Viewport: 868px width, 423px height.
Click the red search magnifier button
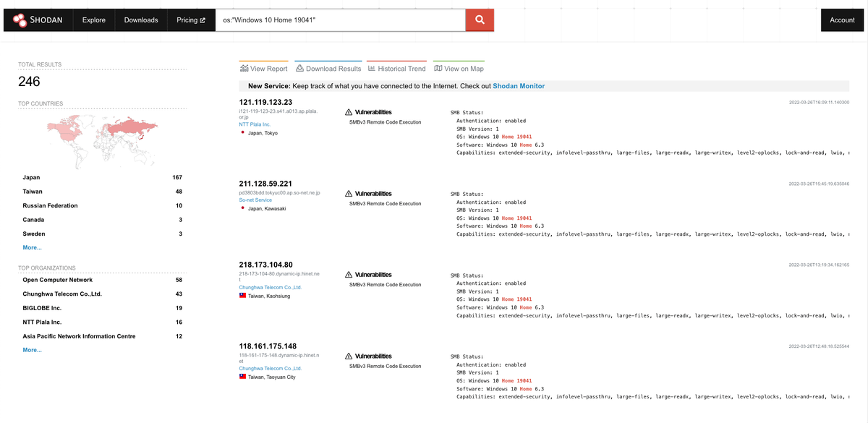click(x=480, y=20)
